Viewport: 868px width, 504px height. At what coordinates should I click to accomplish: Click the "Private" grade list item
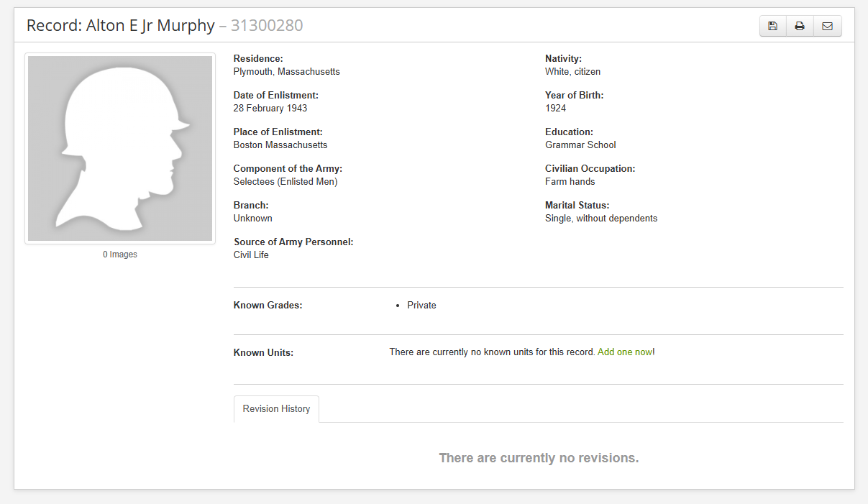421,306
